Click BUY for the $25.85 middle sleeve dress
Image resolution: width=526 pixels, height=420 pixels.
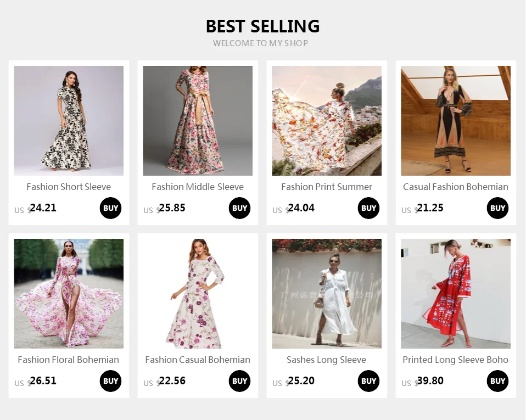click(239, 208)
